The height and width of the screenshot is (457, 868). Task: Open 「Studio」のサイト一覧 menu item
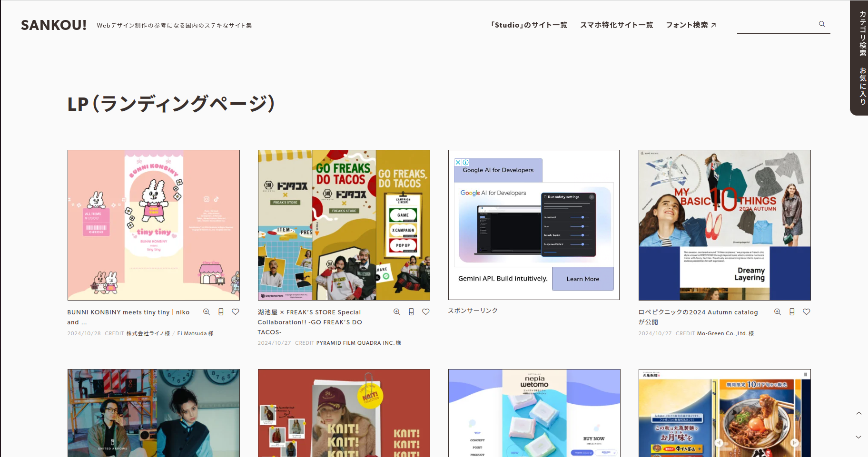[x=529, y=25]
